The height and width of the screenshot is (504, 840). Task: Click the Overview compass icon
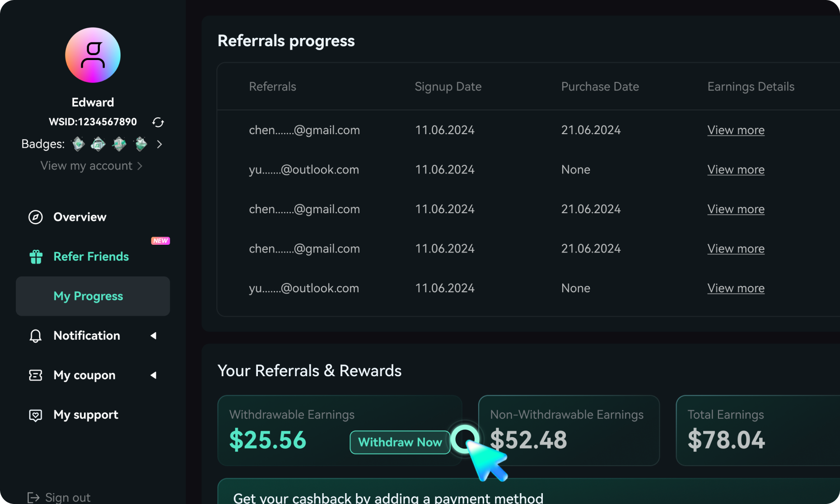coord(36,217)
